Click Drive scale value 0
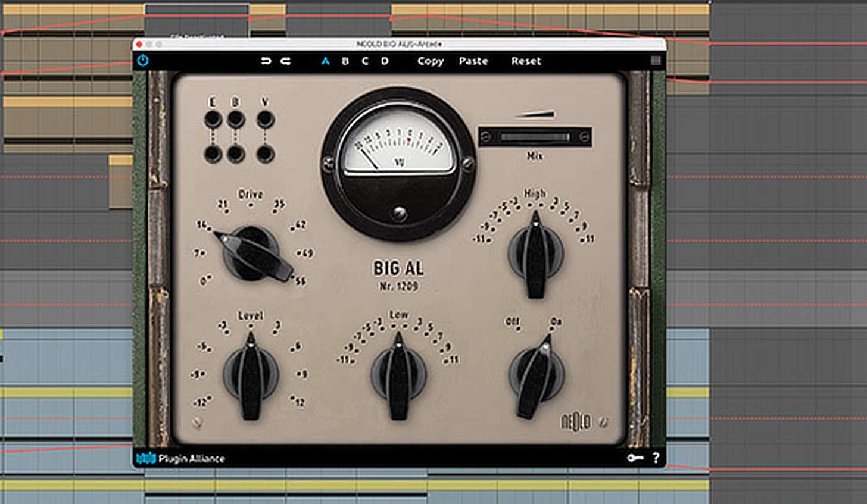The width and height of the screenshot is (867, 504). click(204, 280)
